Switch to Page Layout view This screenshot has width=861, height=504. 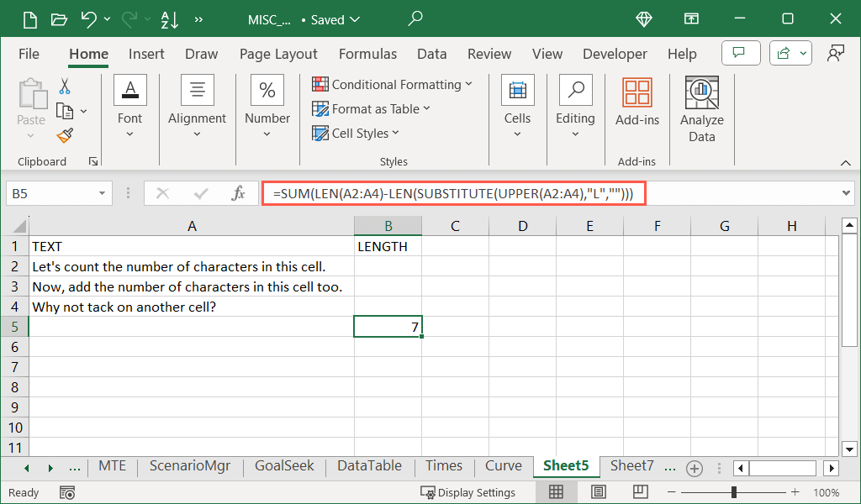tap(598, 492)
